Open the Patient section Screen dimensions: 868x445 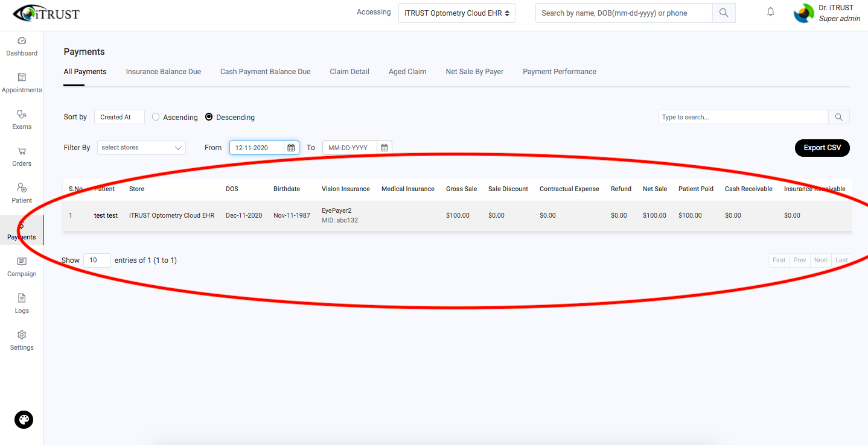[x=22, y=193]
